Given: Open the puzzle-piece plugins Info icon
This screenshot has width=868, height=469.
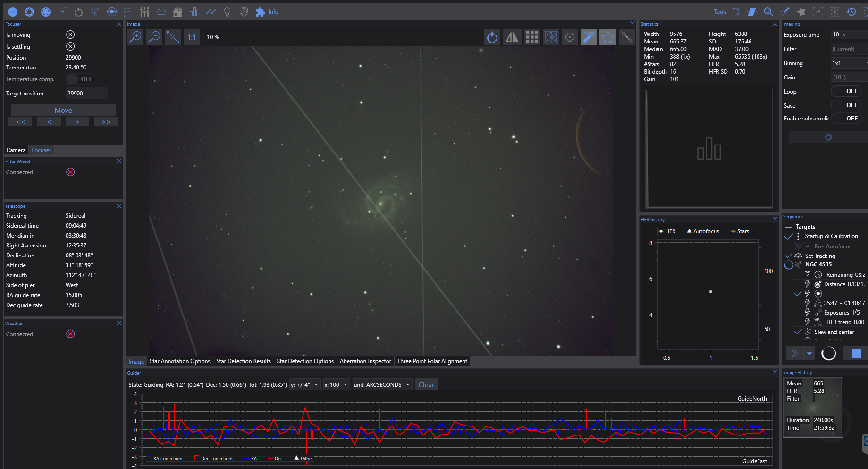Looking at the screenshot, I should click(260, 12).
